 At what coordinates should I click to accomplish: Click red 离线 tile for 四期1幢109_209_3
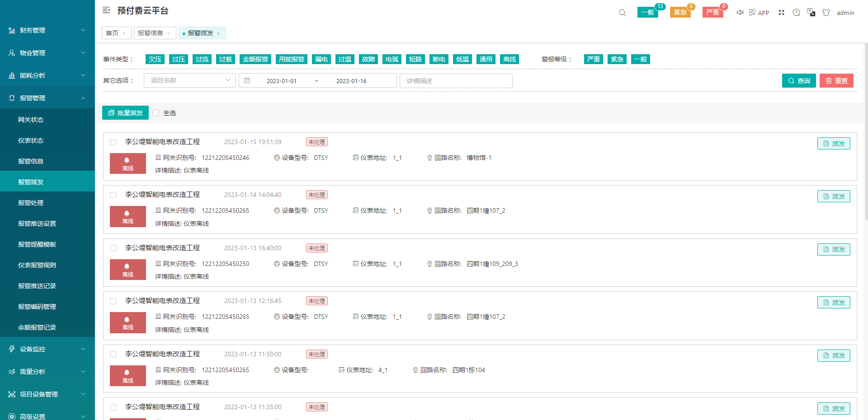[x=128, y=270]
